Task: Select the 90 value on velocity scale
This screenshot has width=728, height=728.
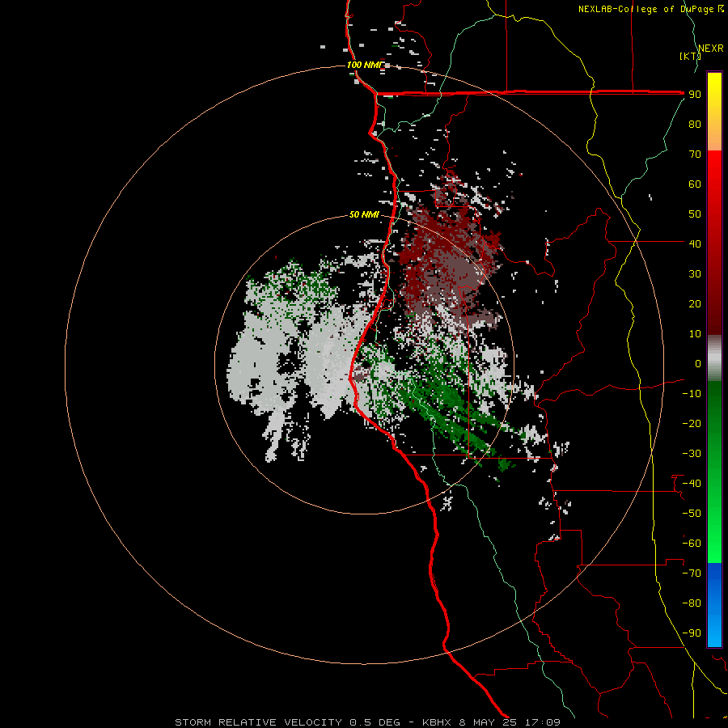Action: pyautogui.click(x=695, y=95)
